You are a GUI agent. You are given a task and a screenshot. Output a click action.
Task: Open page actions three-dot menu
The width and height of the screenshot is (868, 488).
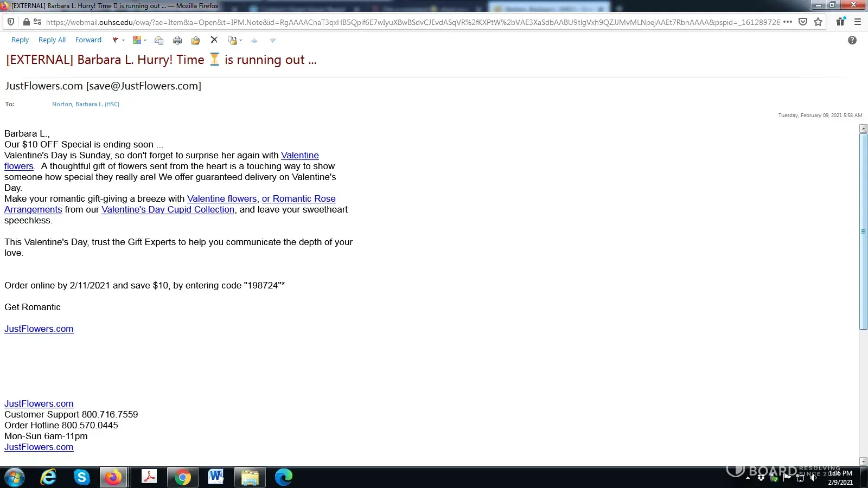(788, 22)
